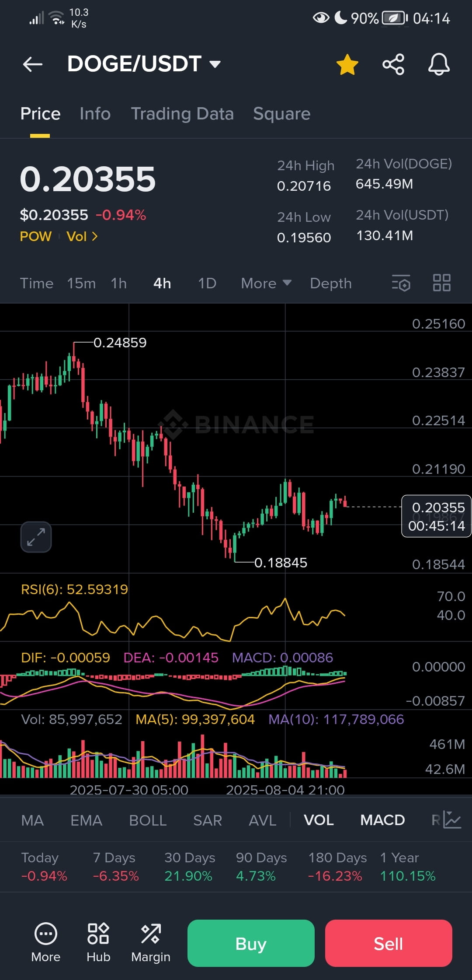The height and width of the screenshot is (980, 472).
Task: Click the DIF value label
Action: click(66, 658)
